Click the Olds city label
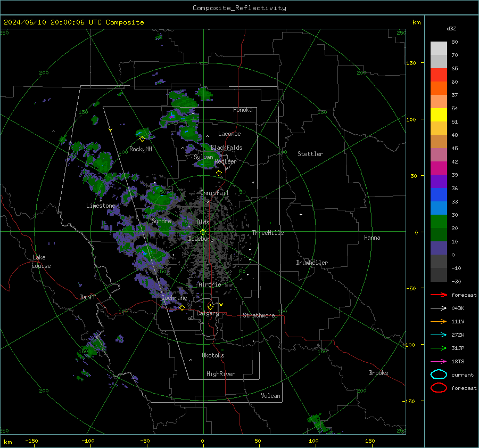Viewport: 479px width, 448px height. (203, 222)
